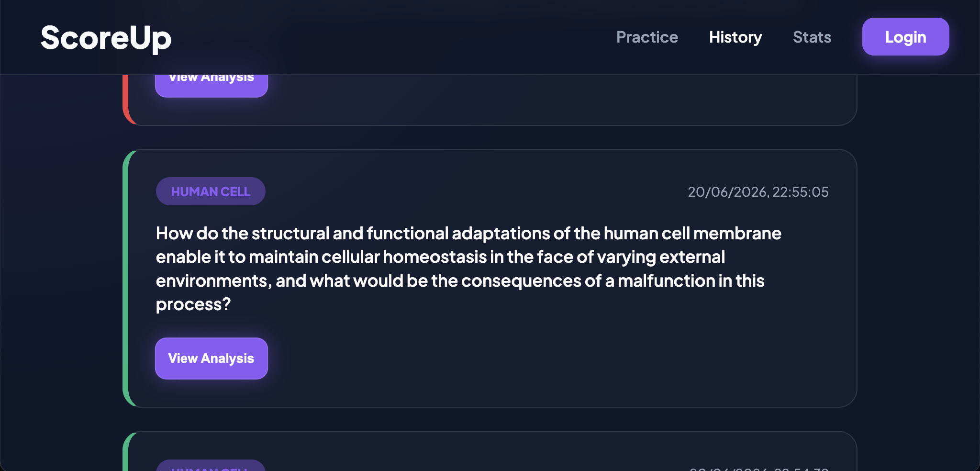Click the ScoreUp logo
980x471 pixels.
point(106,38)
